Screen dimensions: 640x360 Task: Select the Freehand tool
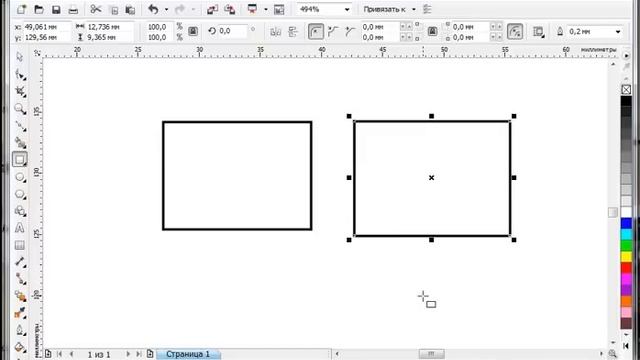point(20,126)
